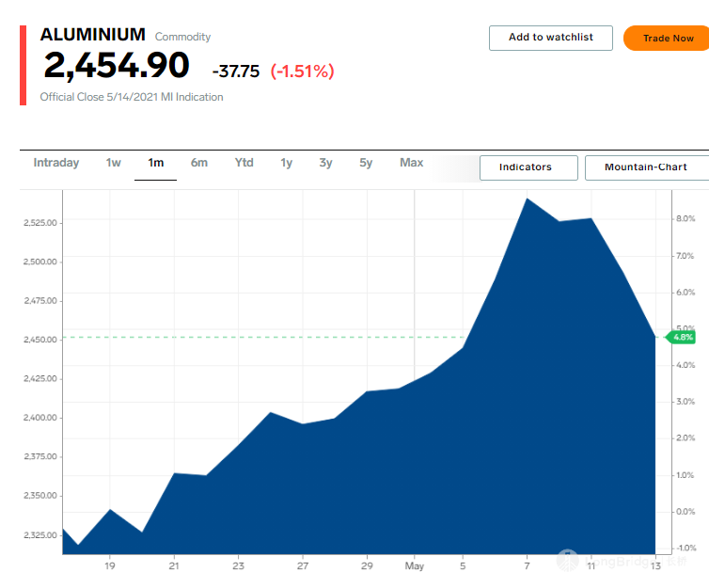Viewport: 709px width, 588px height.
Task: Select the 5y time range
Action: 366,163
